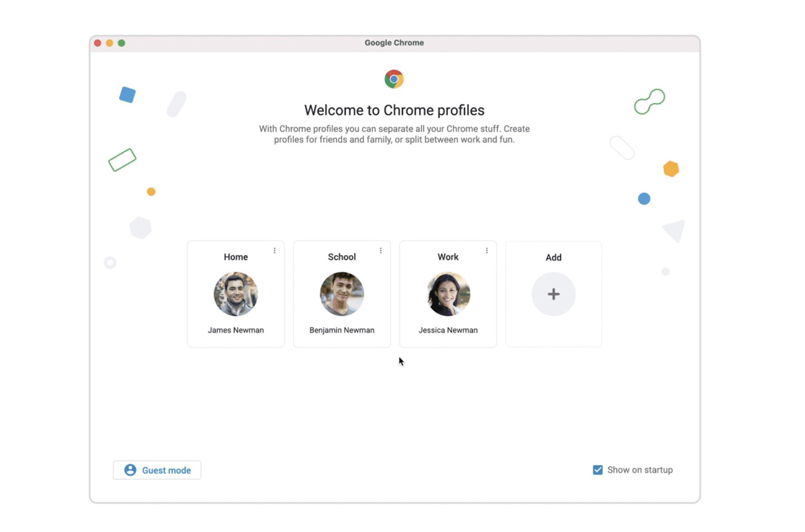
Task: Click the Add label on the new profile card
Action: [x=553, y=258]
